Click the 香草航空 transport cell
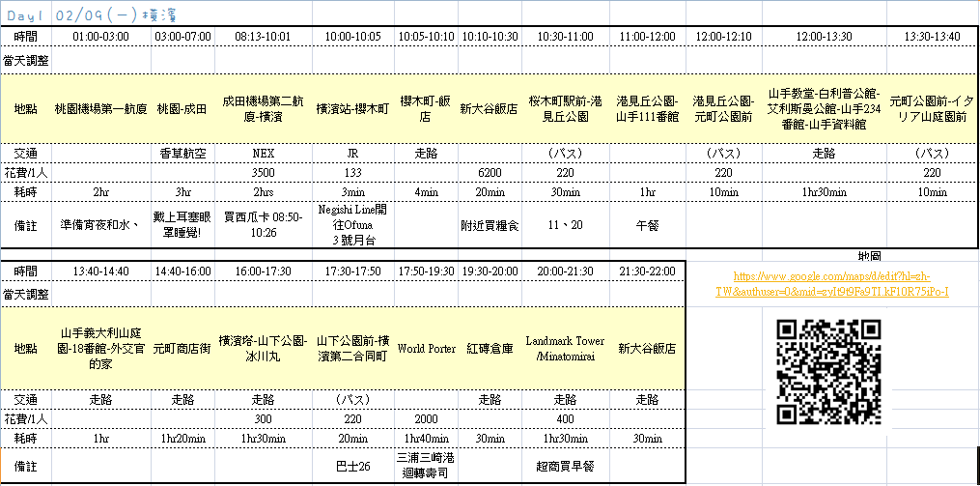This screenshot has height=486, width=980. [x=182, y=154]
